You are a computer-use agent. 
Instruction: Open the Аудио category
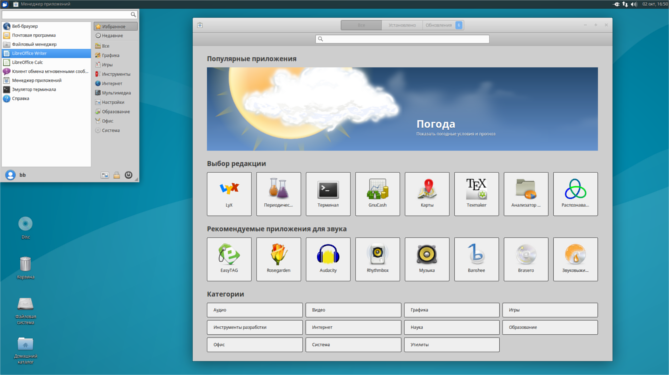pos(255,310)
